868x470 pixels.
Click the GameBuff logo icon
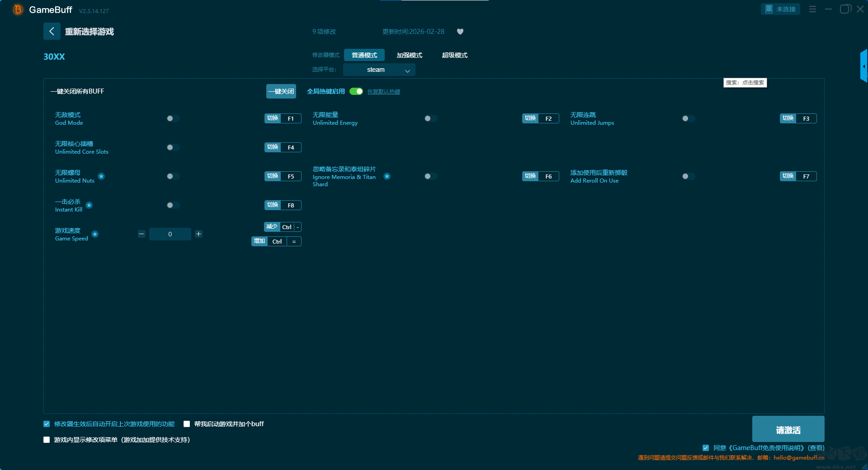tap(18, 9)
